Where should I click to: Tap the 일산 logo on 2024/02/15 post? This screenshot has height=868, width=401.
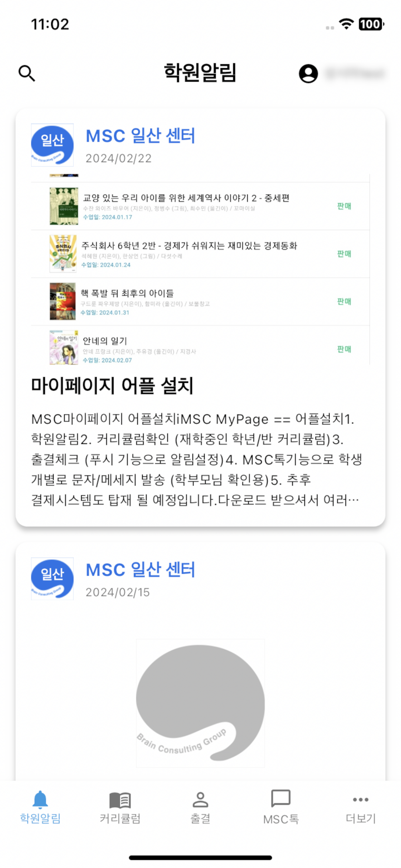pyautogui.click(x=52, y=579)
